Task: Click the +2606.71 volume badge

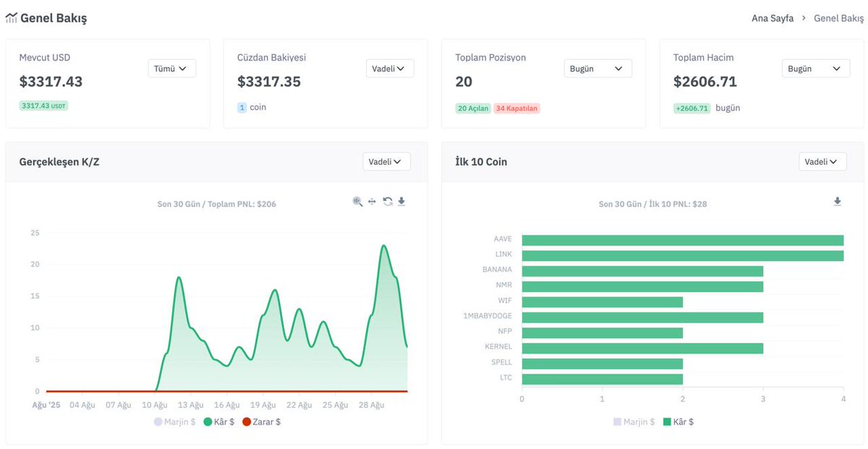Action: pyautogui.click(x=692, y=108)
